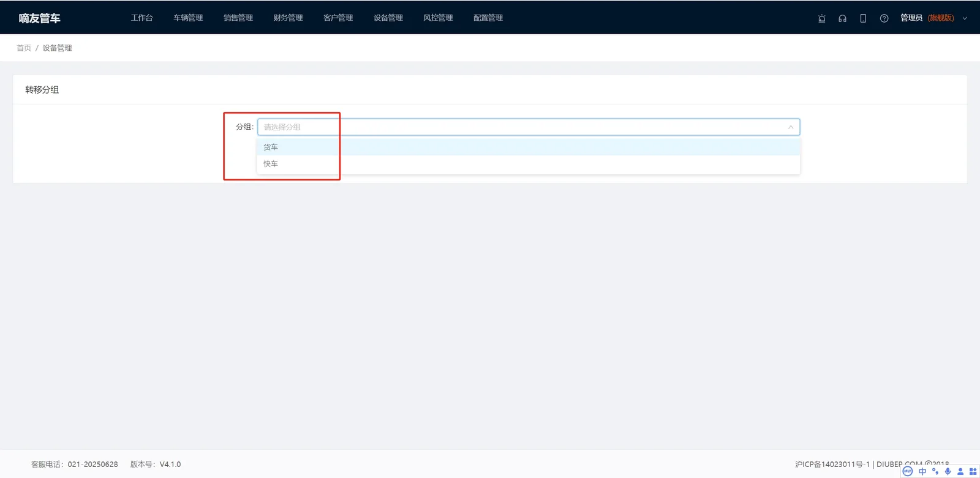980x478 pixels.
Task: Open the 销售管理 menu
Action: pyautogui.click(x=238, y=18)
